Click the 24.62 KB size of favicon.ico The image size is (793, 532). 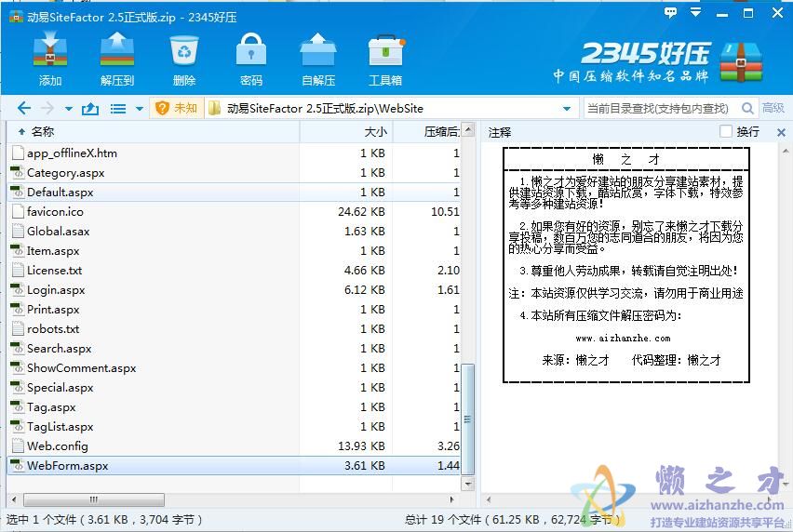tap(361, 212)
